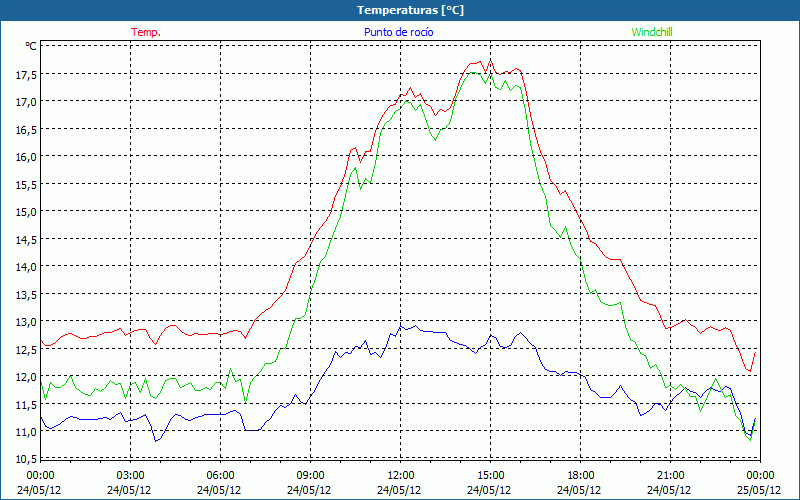The height and width of the screenshot is (500, 800).
Task: Click the 11,0 value on the y-axis
Action: coord(26,432)
